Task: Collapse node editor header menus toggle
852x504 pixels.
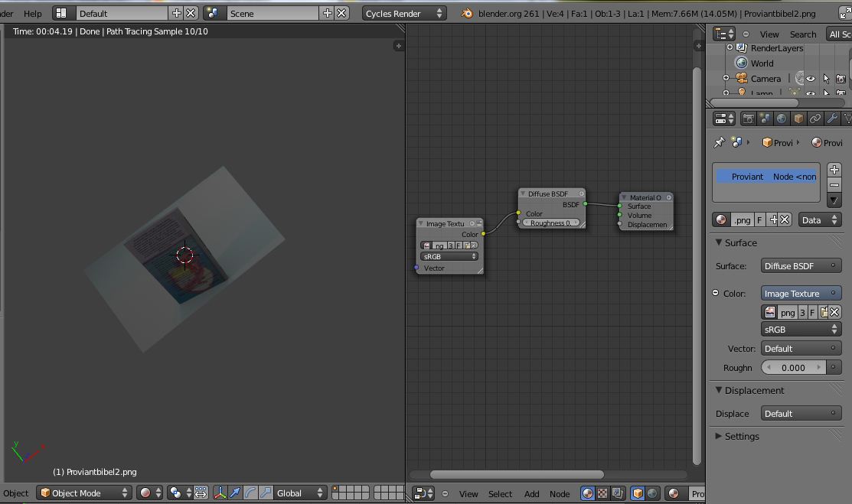Action: [x=445, y=493]
